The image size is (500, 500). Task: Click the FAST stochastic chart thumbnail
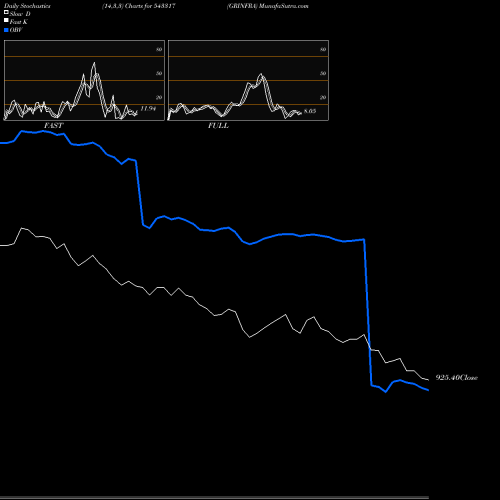[x=84, y=80]
